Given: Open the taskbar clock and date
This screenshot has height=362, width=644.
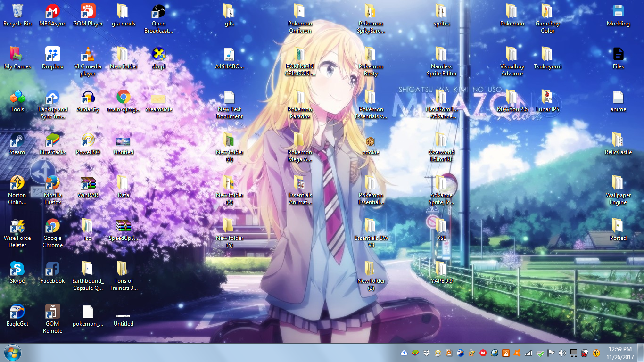Looking at the screenshot, I should click(x=619, y=353).
